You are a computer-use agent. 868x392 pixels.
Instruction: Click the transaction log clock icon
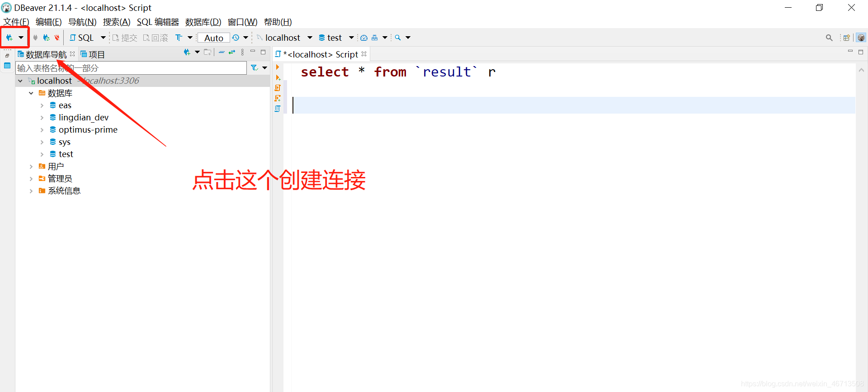236,38
